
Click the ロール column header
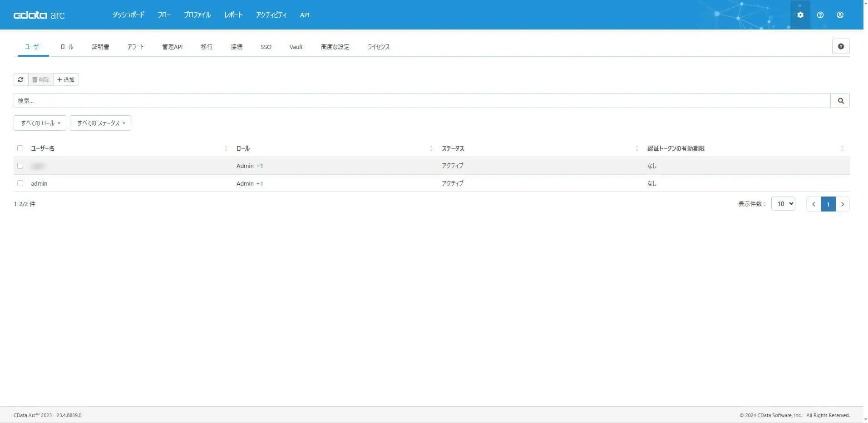(x=243, y=148)
